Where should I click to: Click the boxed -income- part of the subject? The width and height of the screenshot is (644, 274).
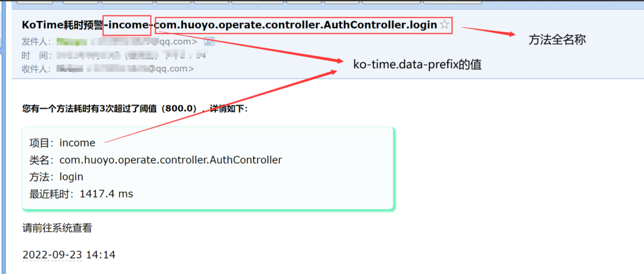(127, 25)
